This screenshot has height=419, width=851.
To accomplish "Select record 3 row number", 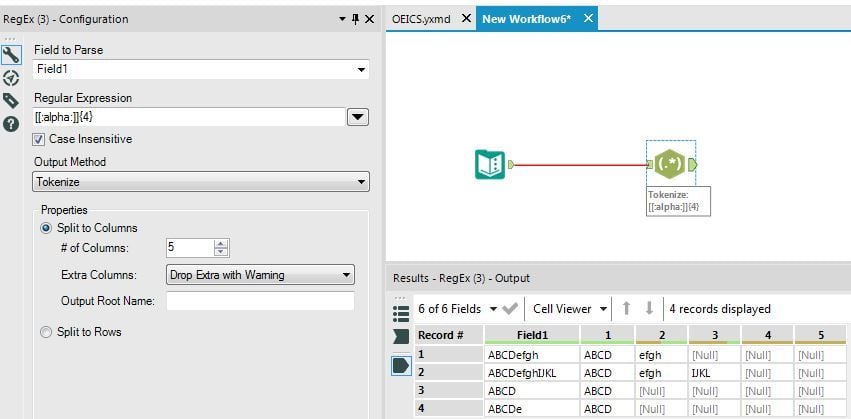I will (x=449, y=391).
